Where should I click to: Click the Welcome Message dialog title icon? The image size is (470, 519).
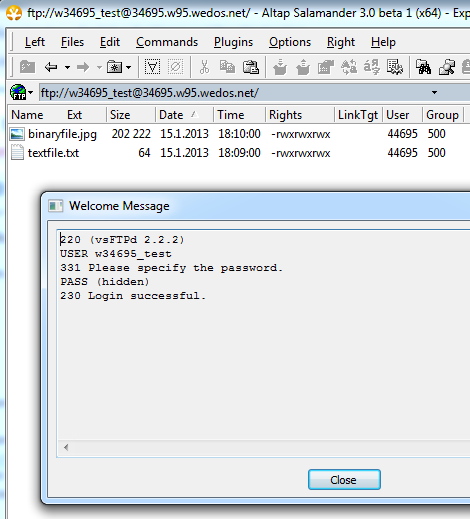[55, 206]
